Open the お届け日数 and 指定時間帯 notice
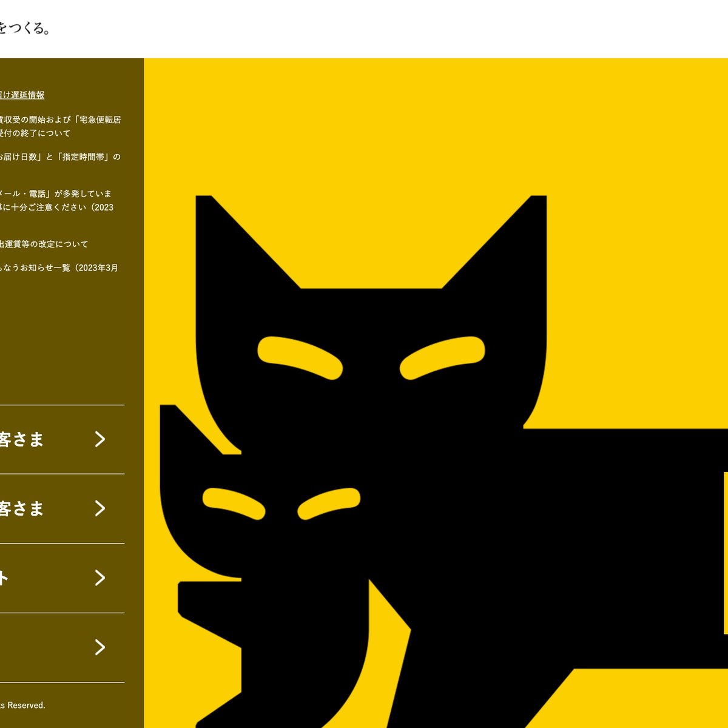The width and height of the screenshot is (728, 728). (59, 157)
